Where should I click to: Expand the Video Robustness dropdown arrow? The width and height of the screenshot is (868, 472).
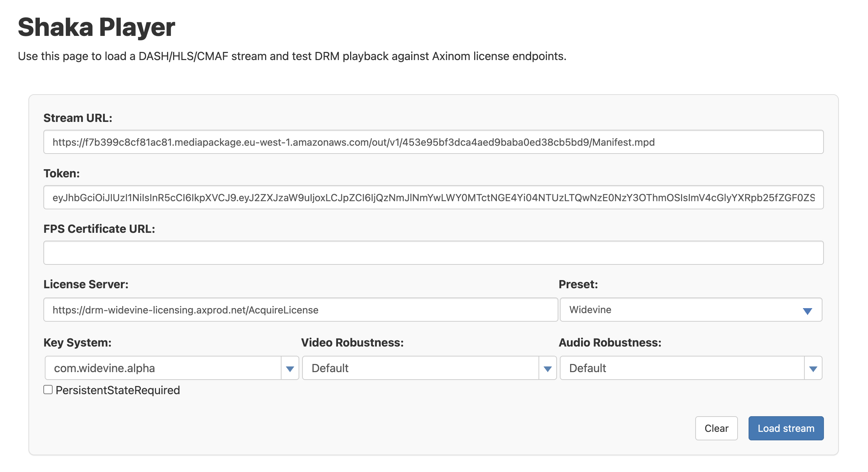coord(547,369)
